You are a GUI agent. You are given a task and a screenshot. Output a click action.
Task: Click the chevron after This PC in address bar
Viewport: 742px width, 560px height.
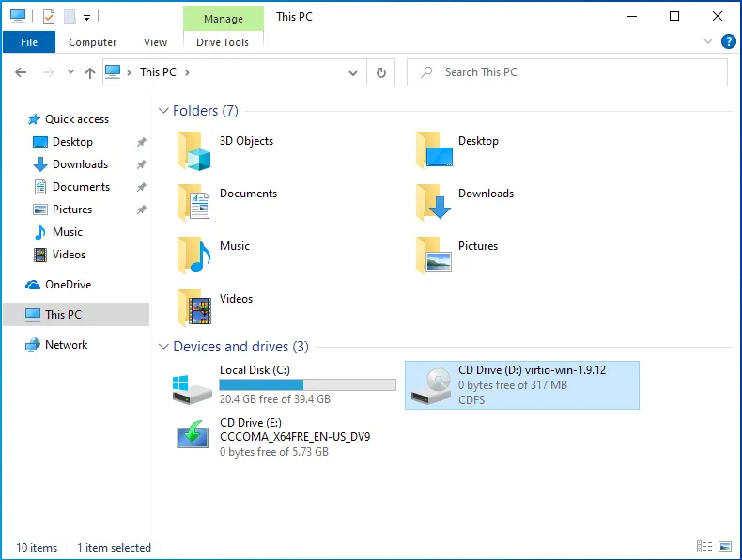(187, 72)
